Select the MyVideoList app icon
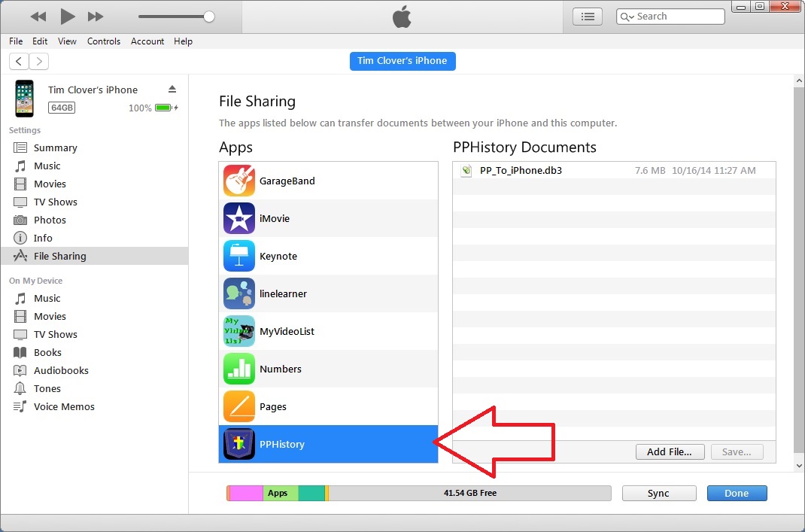The image size is (805, 532). point(239,331)
